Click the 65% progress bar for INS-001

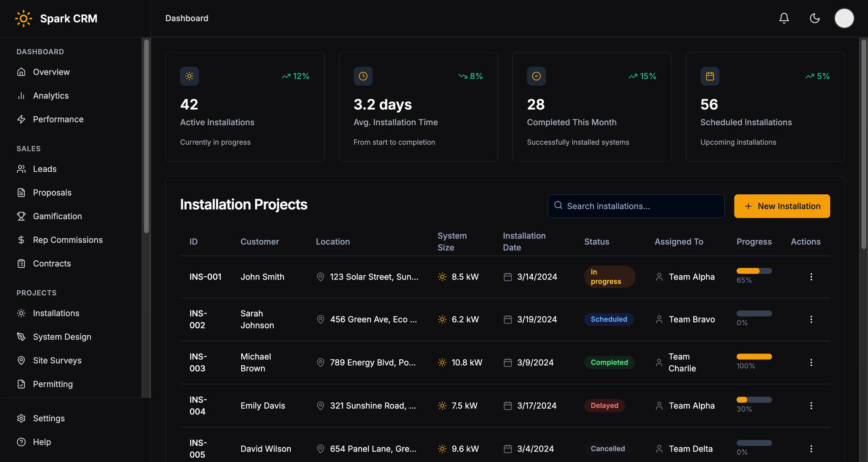point(754,271)
